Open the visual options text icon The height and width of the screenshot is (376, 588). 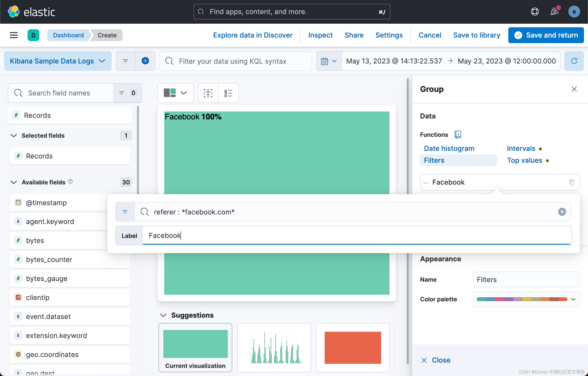coord(208,93)
